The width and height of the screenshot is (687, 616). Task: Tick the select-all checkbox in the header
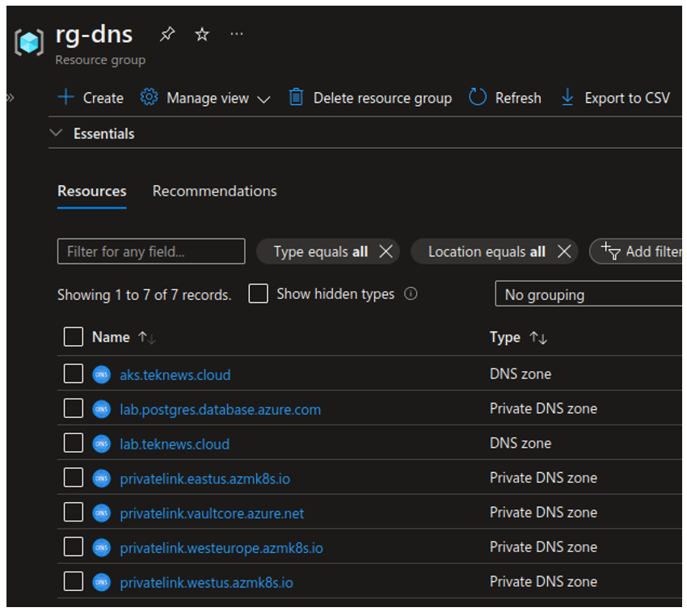coord(74,337)
